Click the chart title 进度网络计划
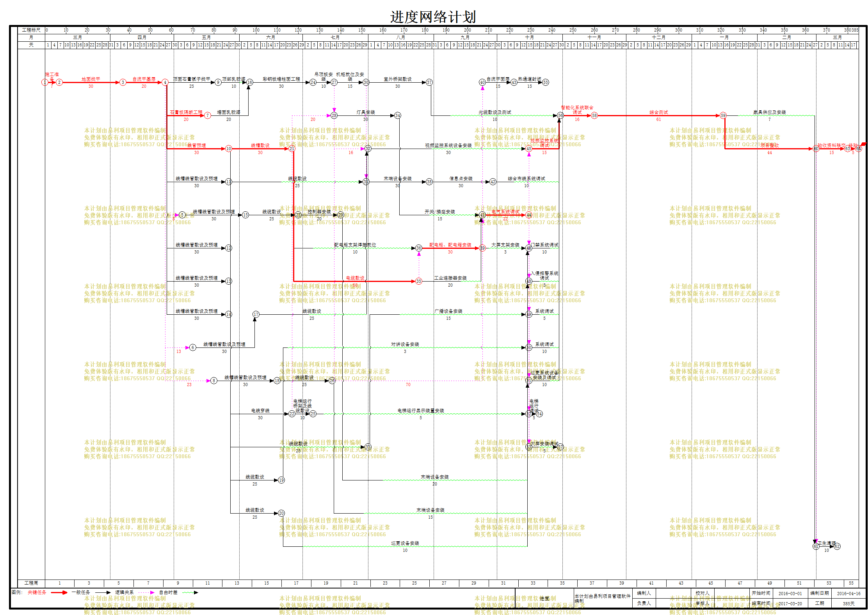 click(433, 17)
